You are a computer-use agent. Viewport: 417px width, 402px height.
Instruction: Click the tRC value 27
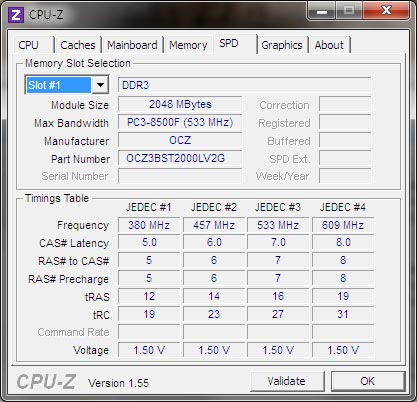pos(278,314)
